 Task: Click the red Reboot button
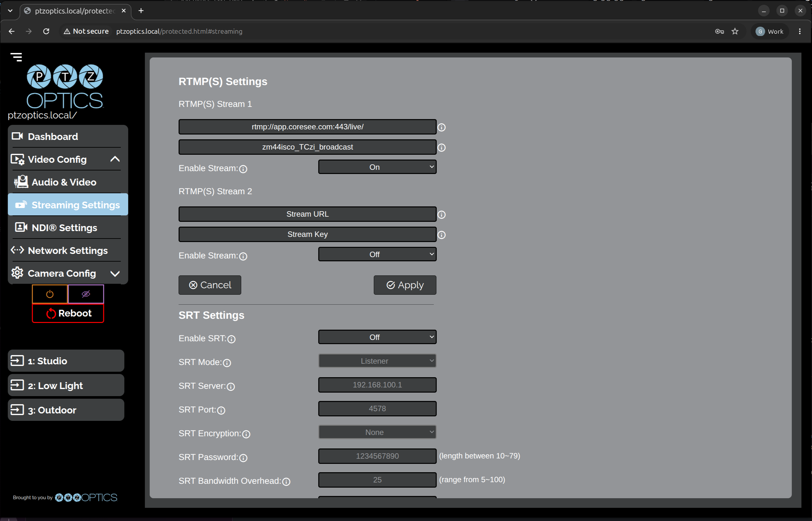click(x=68, y=313)
